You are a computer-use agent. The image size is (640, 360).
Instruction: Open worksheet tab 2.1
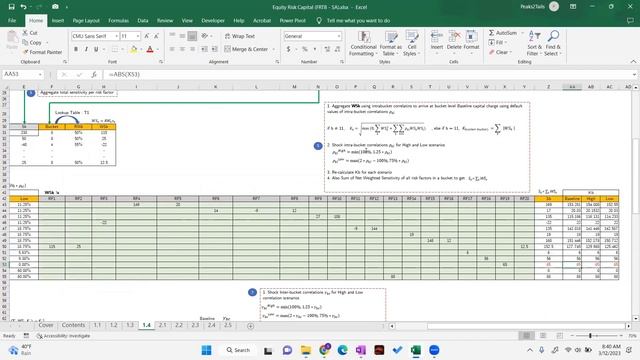click(162, 325)
